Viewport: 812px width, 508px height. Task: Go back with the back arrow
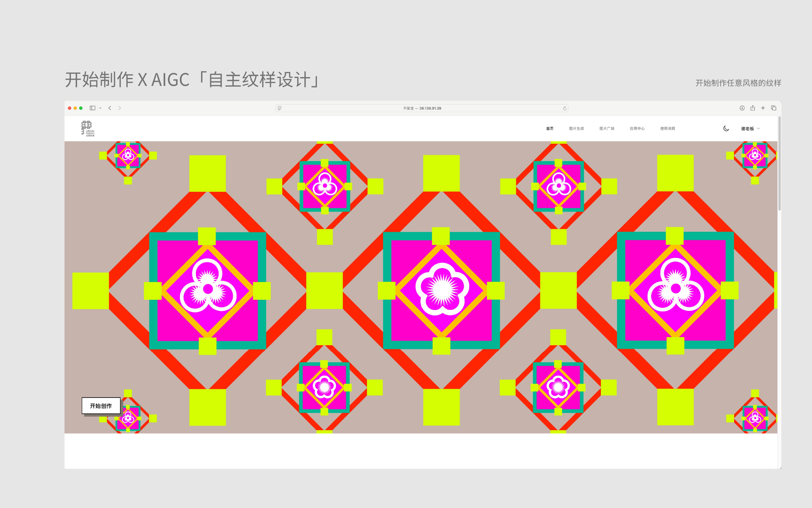[110, 108]
